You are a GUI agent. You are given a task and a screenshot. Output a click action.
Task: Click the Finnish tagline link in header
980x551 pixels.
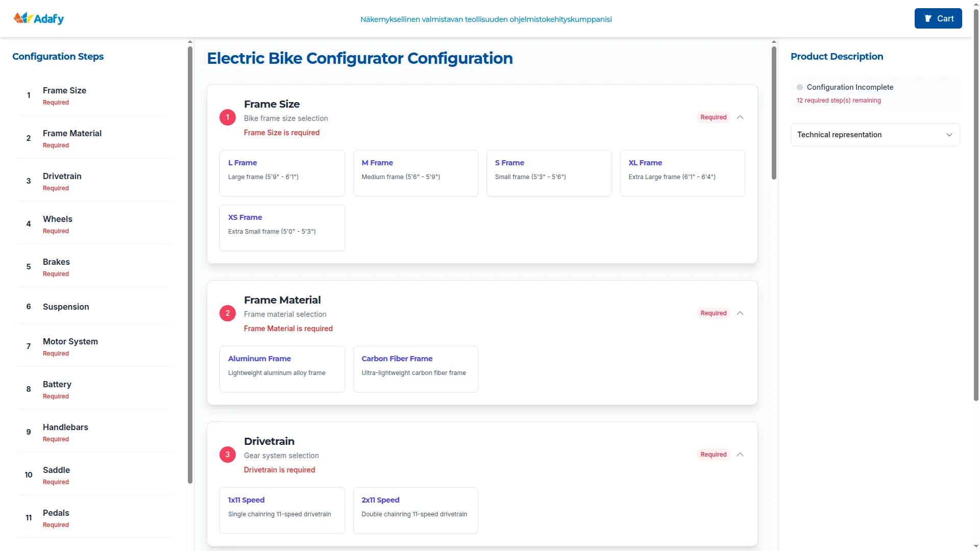(485, 19)
